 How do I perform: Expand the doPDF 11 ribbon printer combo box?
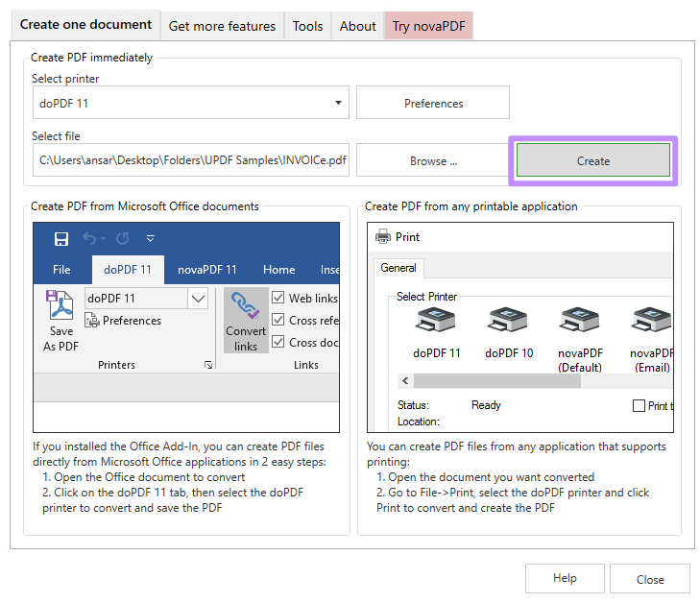(x=198, y=299)
